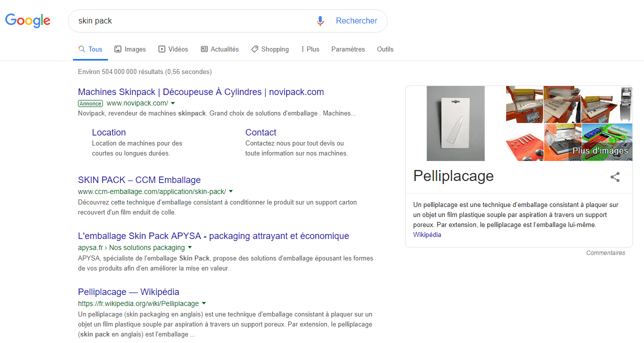Activate voice search microphone icon
644x343 pixels.
320,21
